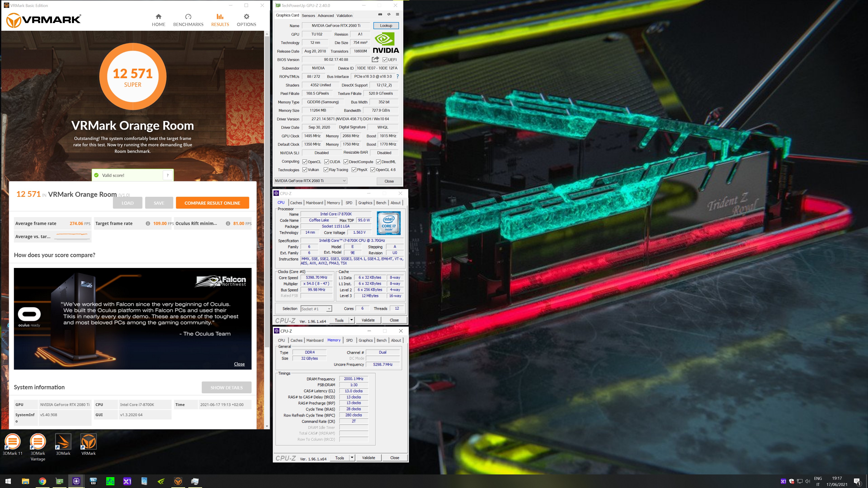This screenshot has height=488, width=868.
Task: Toggle Ray Tracing checkbox in GPU-Z
Action: tap(326, 170)
